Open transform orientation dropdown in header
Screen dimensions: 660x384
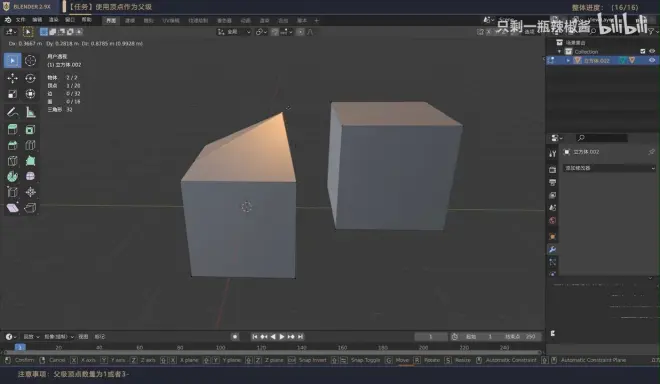(x=234, y=32)
